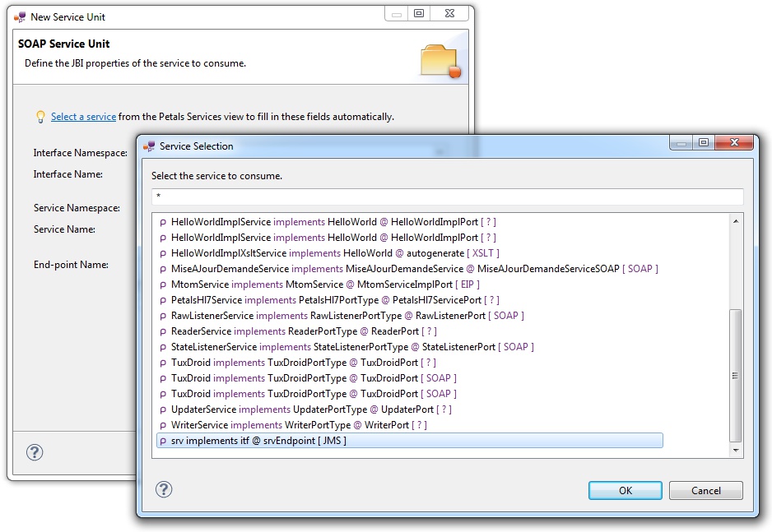Viewport: 772px width, 532px height.
Task: Click the help icon in Service Selection dialog
Action: click(163, 490)
